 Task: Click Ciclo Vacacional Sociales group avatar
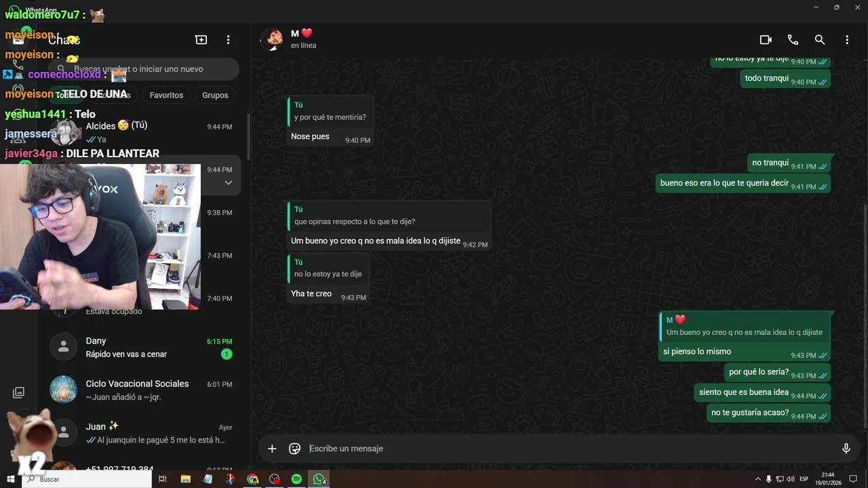pos(63,389)
